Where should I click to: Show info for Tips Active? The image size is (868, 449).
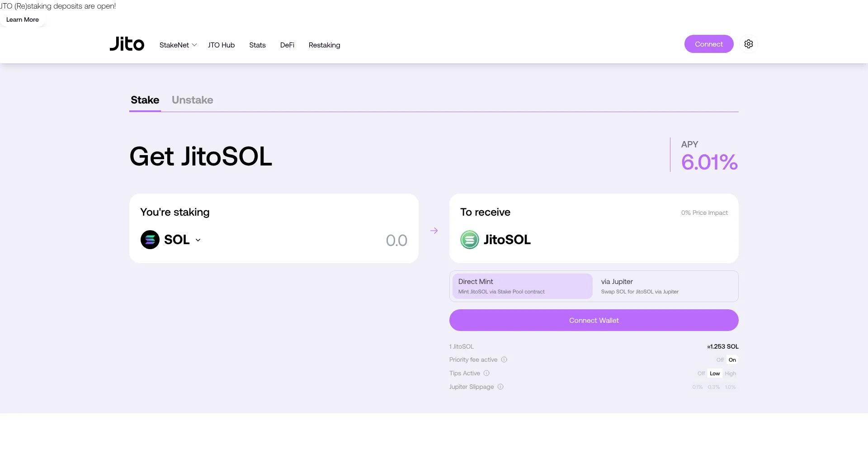(486, 373)
